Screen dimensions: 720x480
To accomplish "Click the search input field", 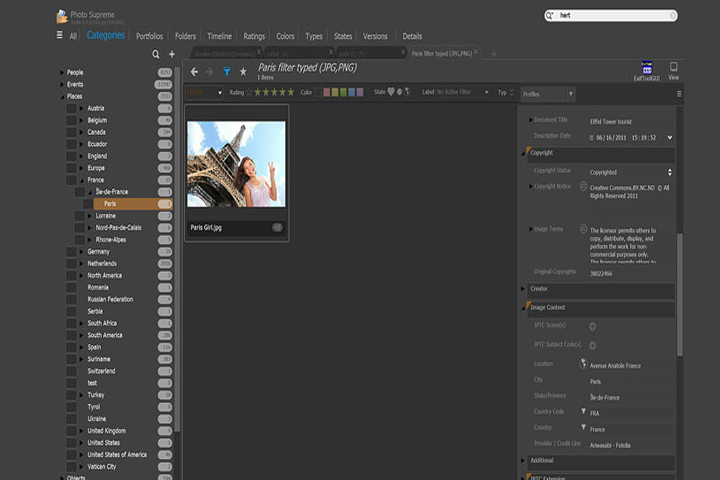I will point(613,16).
